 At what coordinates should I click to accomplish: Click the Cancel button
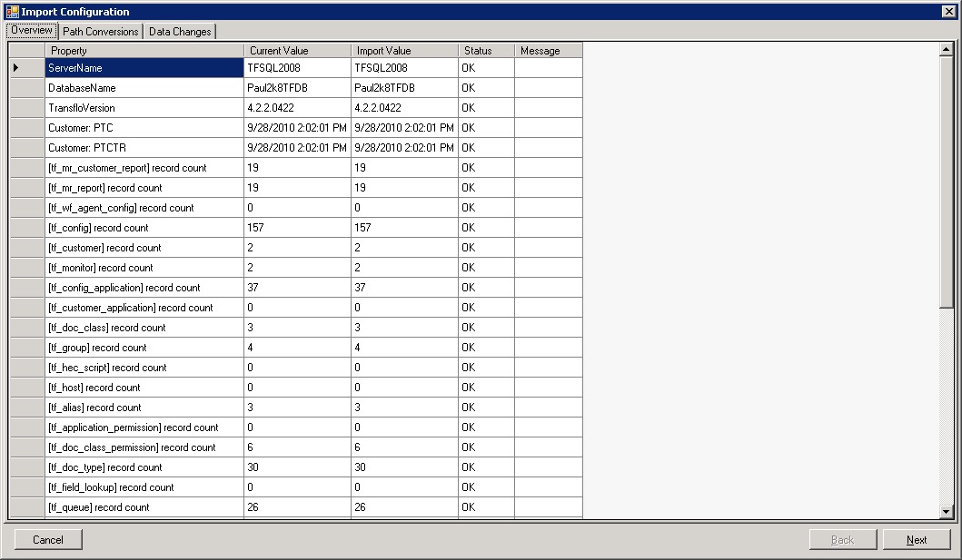[47, 539]
